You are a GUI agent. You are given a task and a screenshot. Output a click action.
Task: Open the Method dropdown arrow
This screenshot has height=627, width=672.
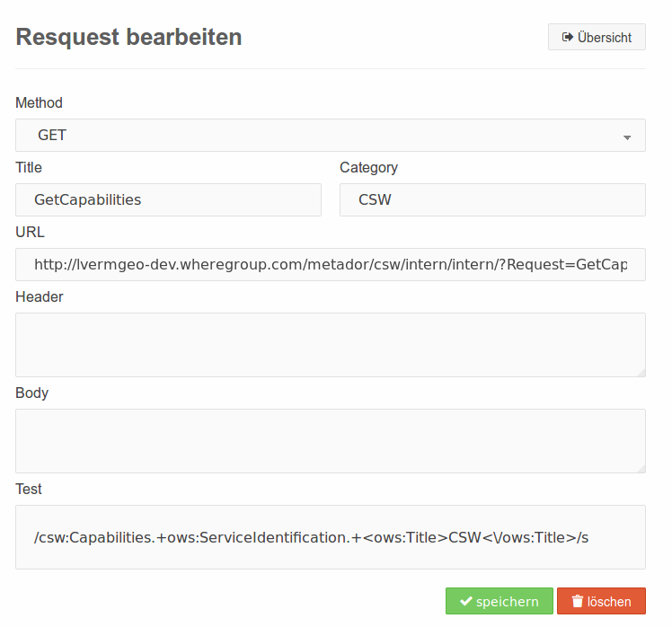click(627, 137)
